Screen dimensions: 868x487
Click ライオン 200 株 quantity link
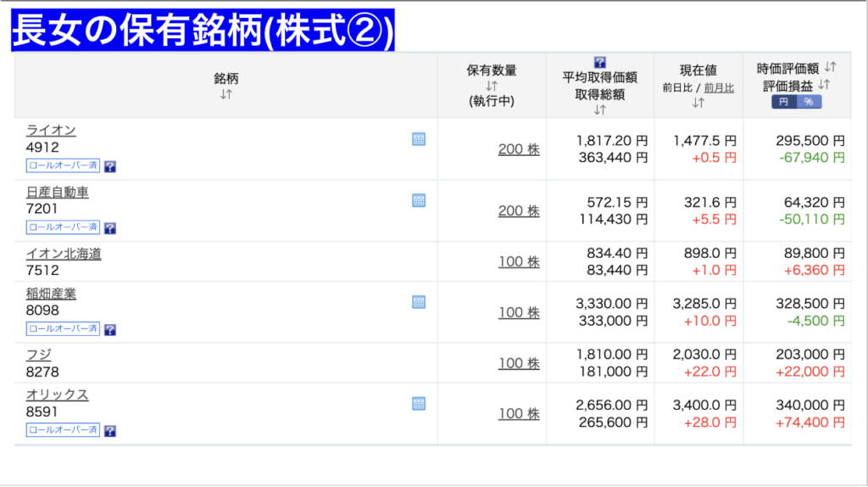pos(519,149)
